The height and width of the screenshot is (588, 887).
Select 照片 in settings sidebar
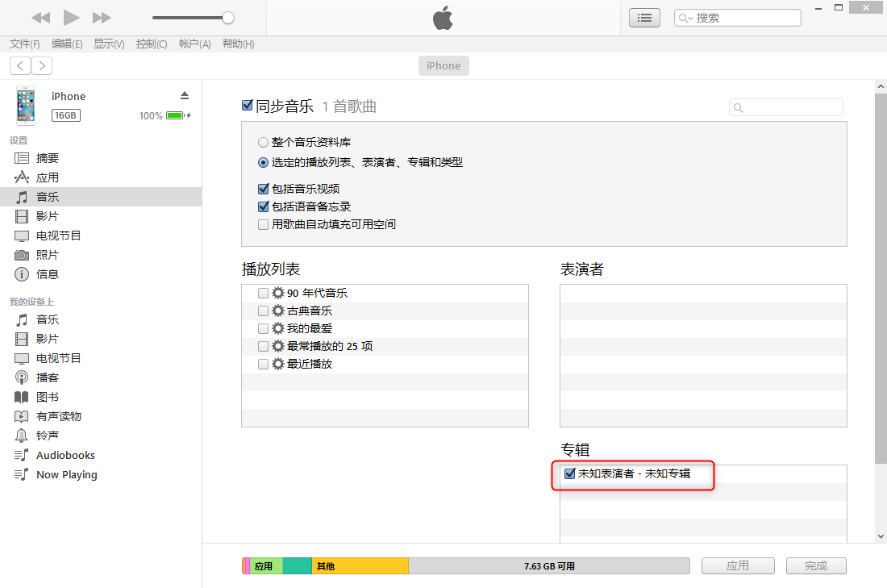(101, 255)
